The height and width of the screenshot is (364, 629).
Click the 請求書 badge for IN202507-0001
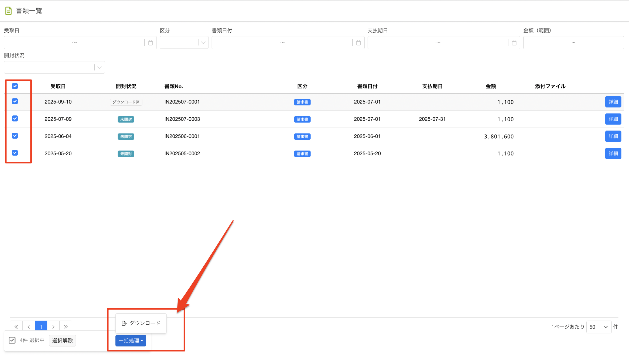click(302, 102)
